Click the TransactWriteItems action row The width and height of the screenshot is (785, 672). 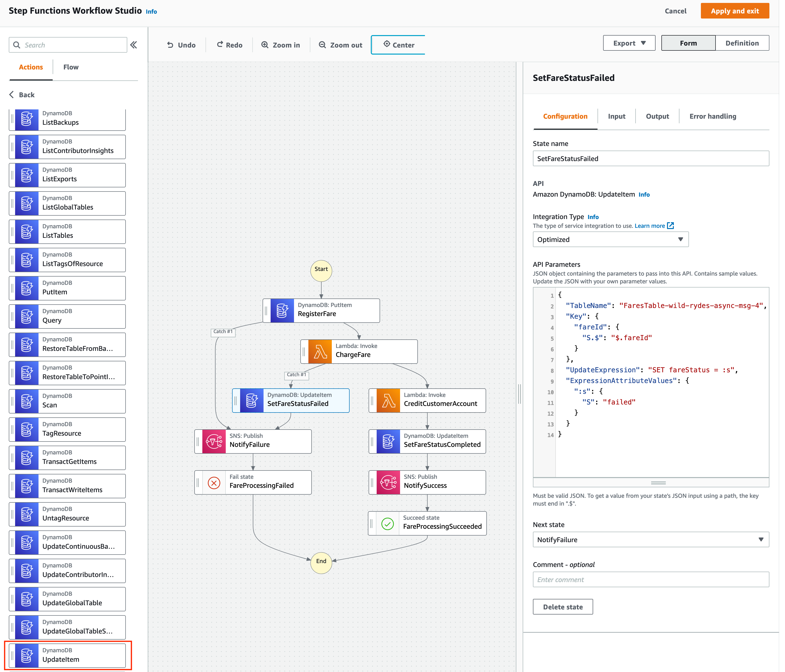click(x=68, y=486)
